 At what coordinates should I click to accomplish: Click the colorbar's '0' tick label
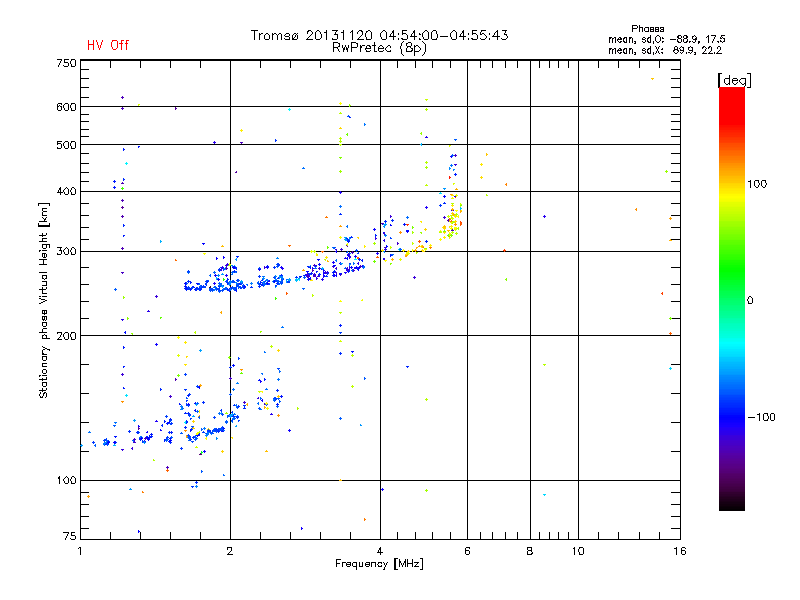tap(750, 301)
